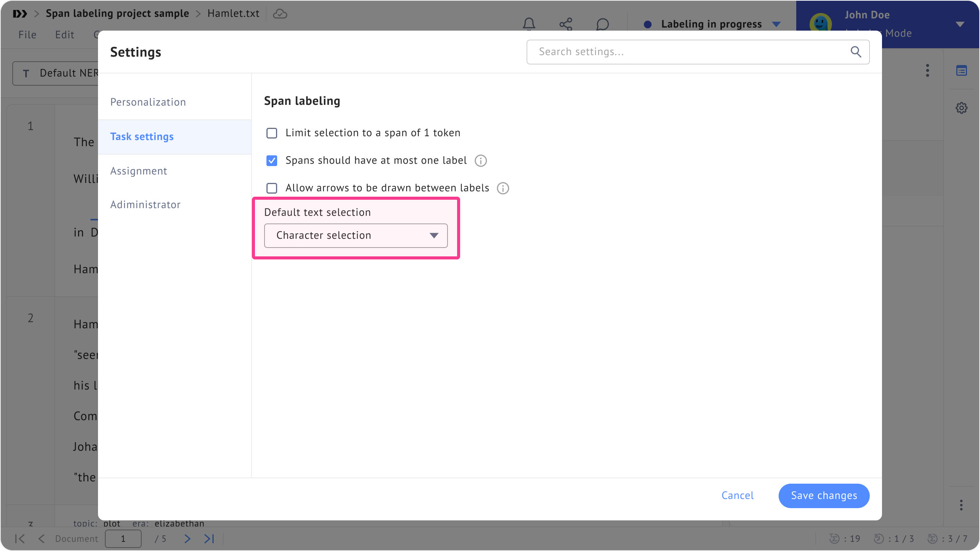Image resolution: width=980 pixels, height=551 pixels.
Task: Go to next document arrow
Action: click(x=187, y=539)
